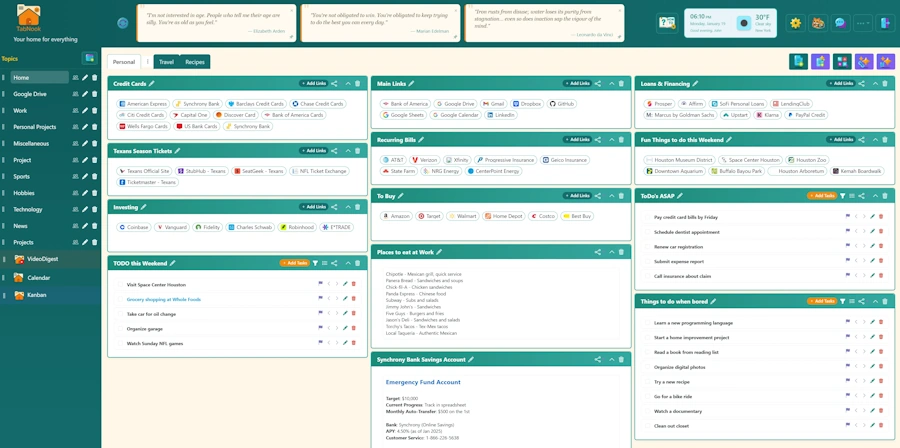
Task: Edit the Sports topic name
Action: coord(85,176)
